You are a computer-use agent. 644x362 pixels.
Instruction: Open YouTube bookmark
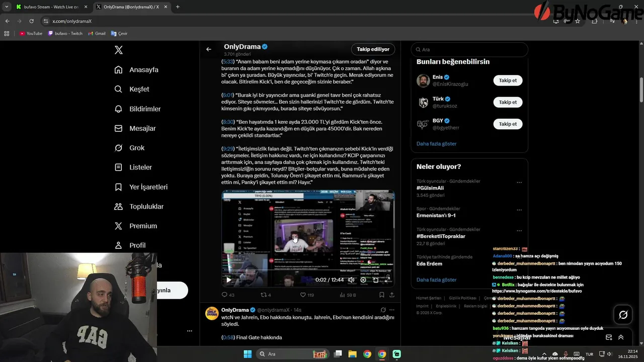(31, 34)
